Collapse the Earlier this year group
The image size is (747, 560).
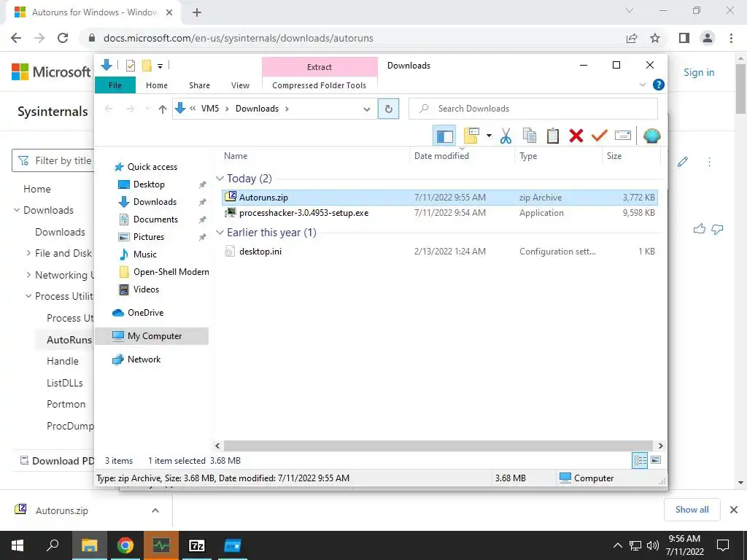click(x=220, y=233)
